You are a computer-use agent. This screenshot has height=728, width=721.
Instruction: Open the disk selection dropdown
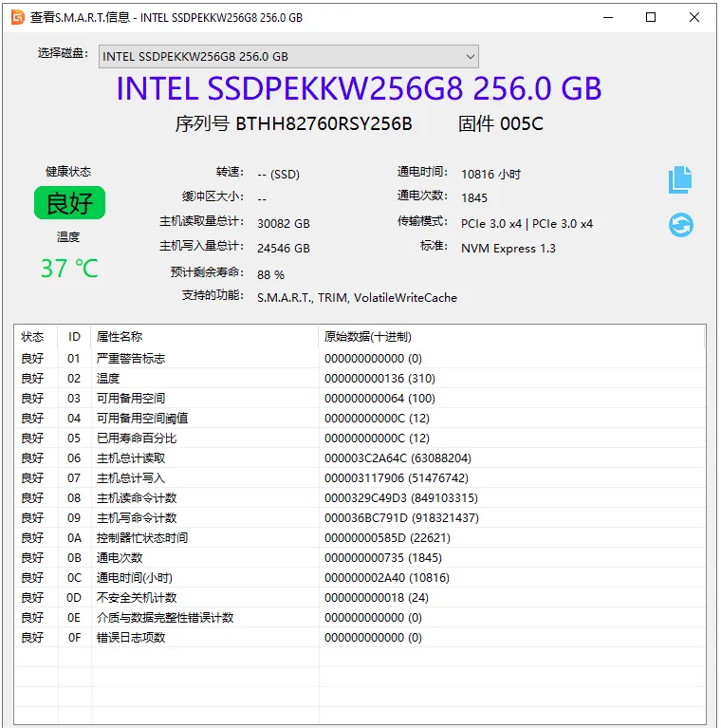click(288, 57)
